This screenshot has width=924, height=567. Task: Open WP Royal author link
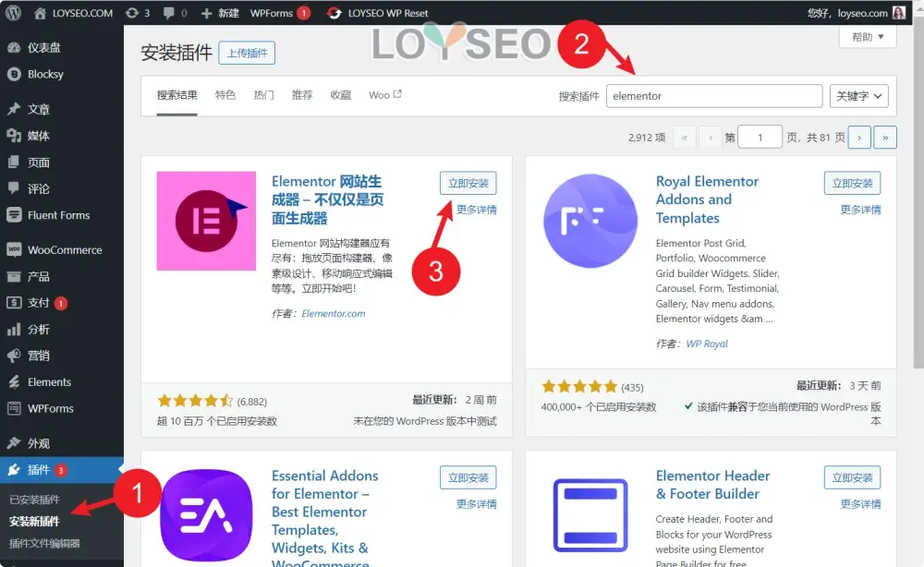pyautogui.click(x=707, y=344)
